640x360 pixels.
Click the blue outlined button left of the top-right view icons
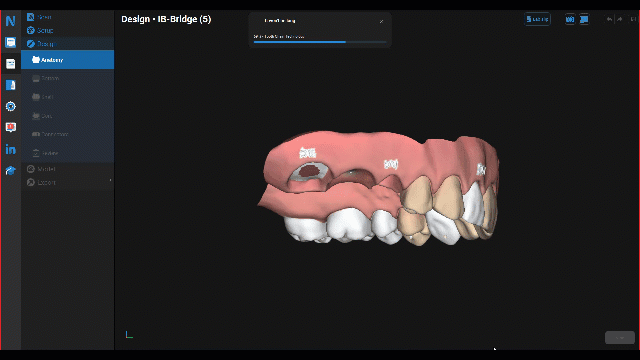click(x=538, y=19)
